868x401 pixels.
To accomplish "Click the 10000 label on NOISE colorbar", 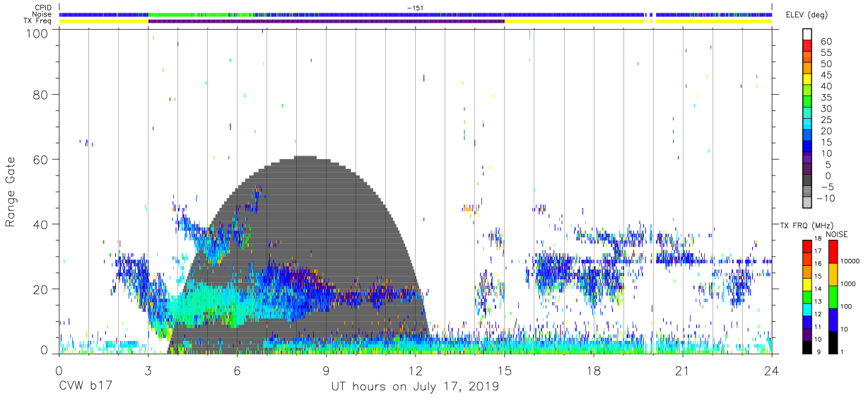I will [852, 261].
